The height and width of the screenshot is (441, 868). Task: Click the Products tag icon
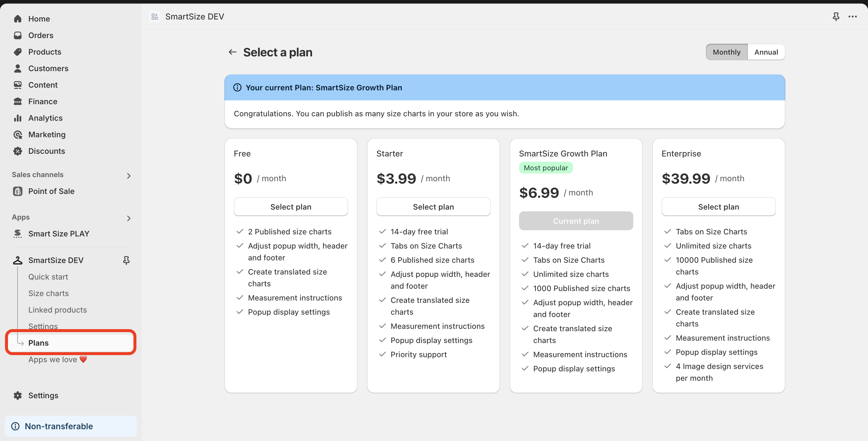[17, 52]
